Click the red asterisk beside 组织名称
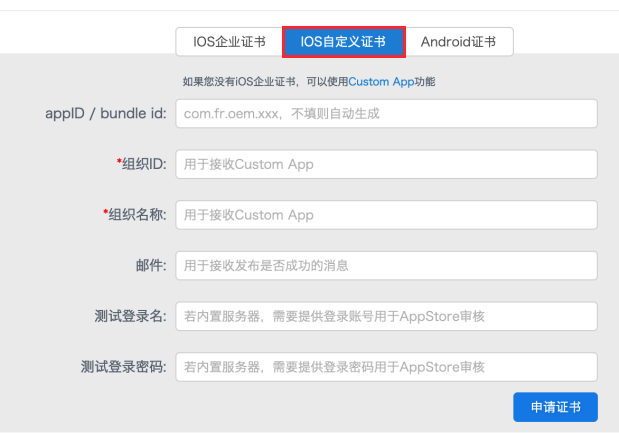This screenshot has height=433, width=619. point(106,214)
